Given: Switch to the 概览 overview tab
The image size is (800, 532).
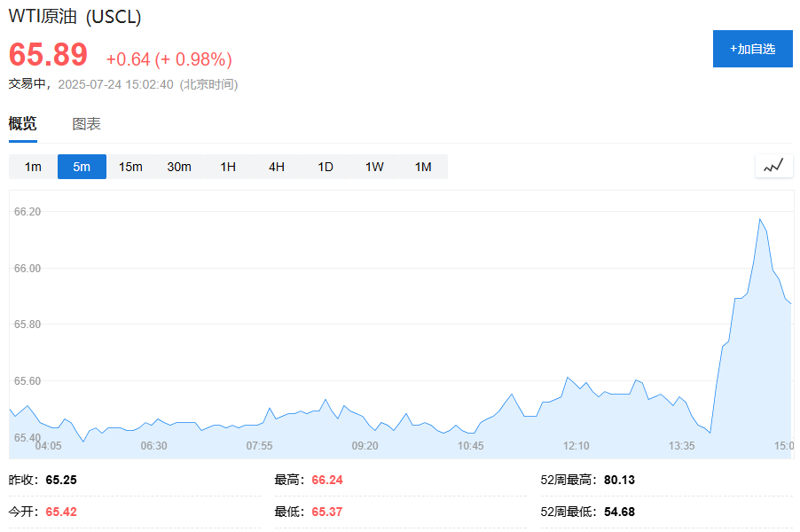Looking at the screenshot, I should pos(23,124).
